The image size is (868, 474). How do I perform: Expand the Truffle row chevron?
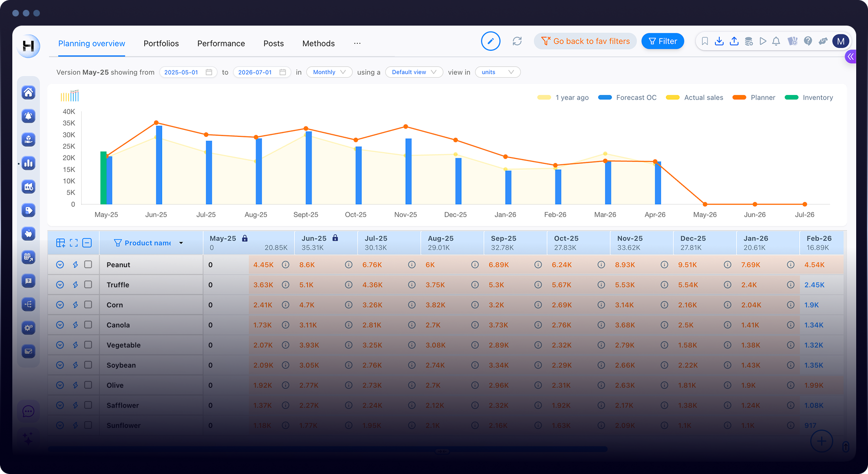(60, 284)
